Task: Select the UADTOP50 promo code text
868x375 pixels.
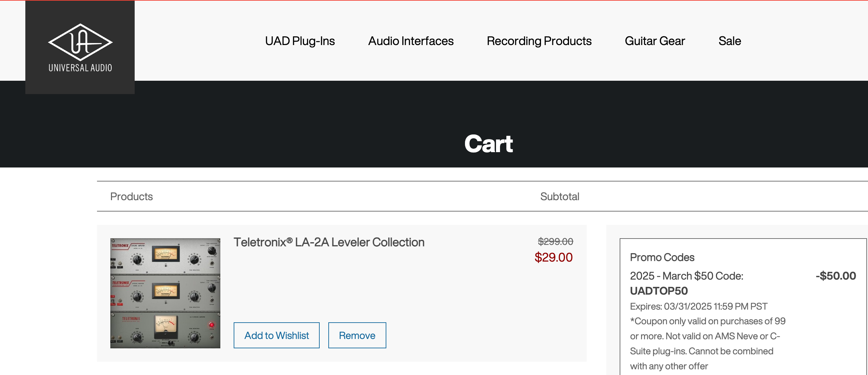Action: tap(659, 291)
